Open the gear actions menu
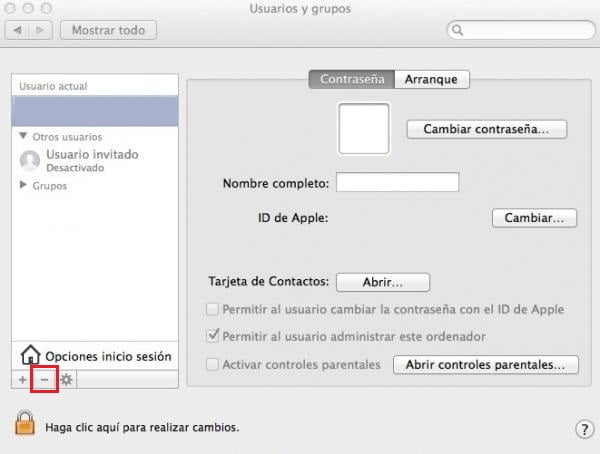The width and height of the screenshot is (600, 454). click(x=66, y=380)
